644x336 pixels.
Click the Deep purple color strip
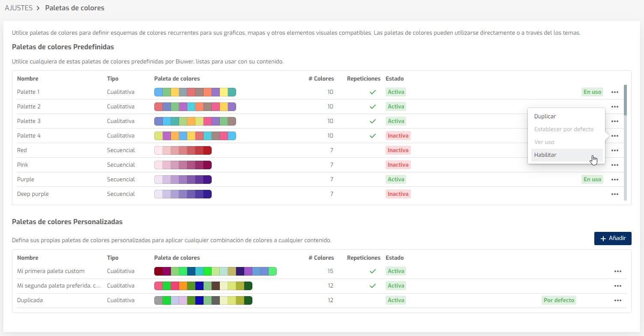pyautogui.click(x=183, y=194)
